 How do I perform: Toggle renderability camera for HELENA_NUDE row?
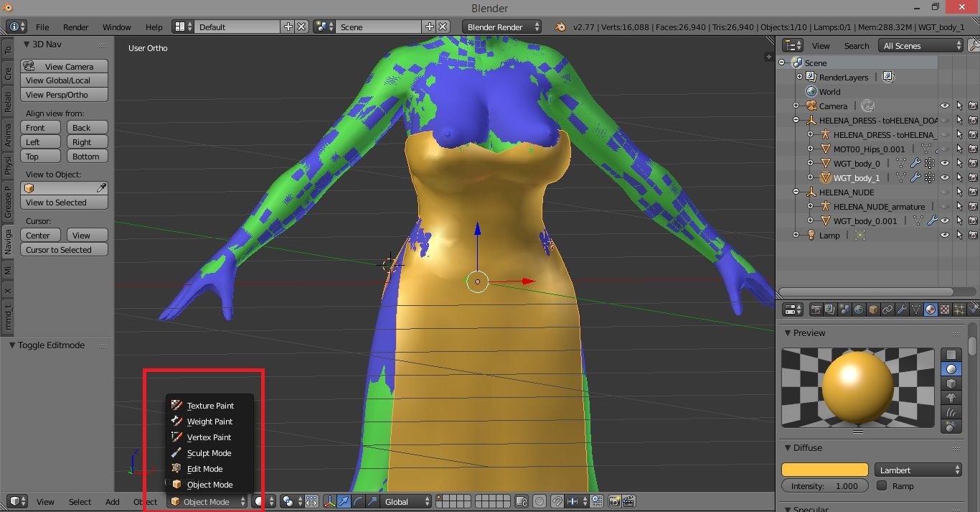tap(974, 192)
